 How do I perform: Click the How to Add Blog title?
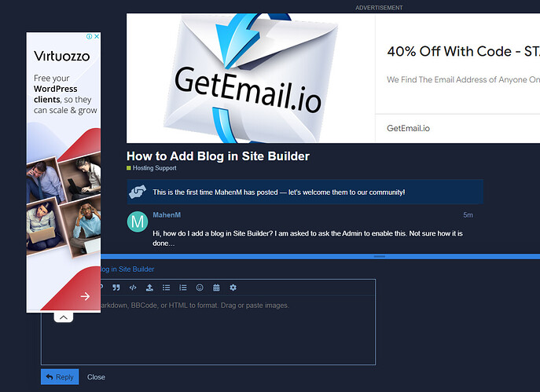pyautogui.click(x=218, y=156)
